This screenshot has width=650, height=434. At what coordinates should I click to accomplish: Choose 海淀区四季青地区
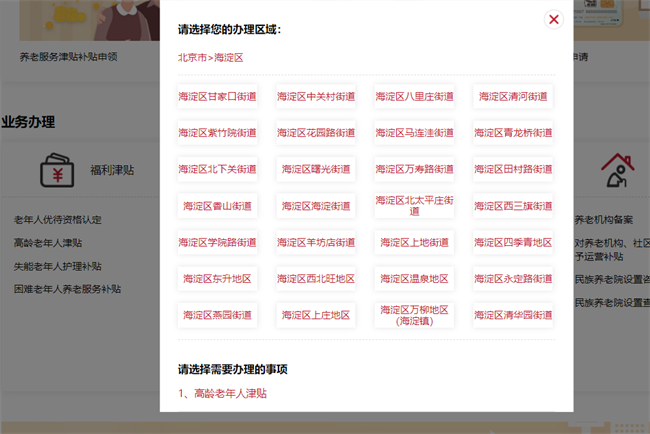pos(512,242)
